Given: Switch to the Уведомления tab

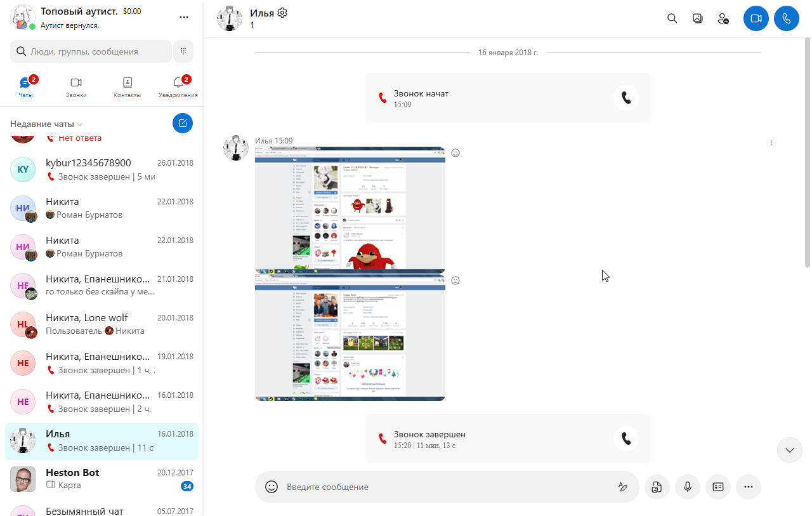Looking at the screenshot, I should [x=178, y=88].
